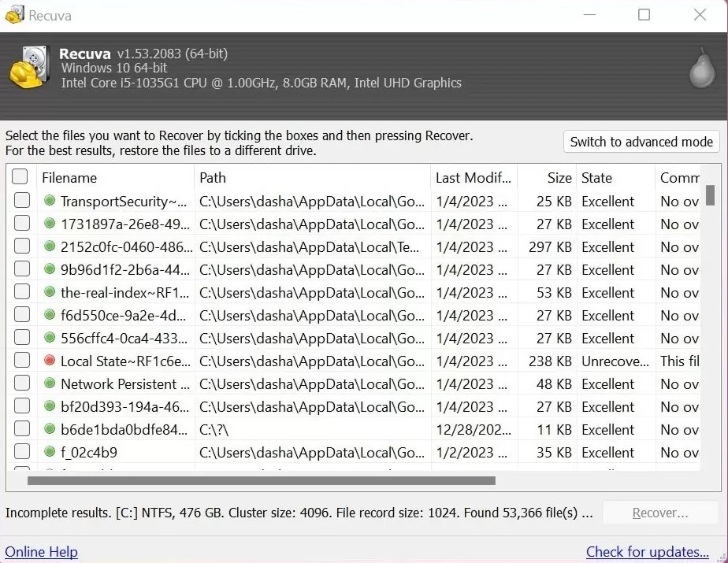Image resolution: width=728 pixels, height=563 pixels.
Task: Tick checkbox for 9b96d1f2-2b6a file
Action: pyautogui.click(x=22, y=269)
